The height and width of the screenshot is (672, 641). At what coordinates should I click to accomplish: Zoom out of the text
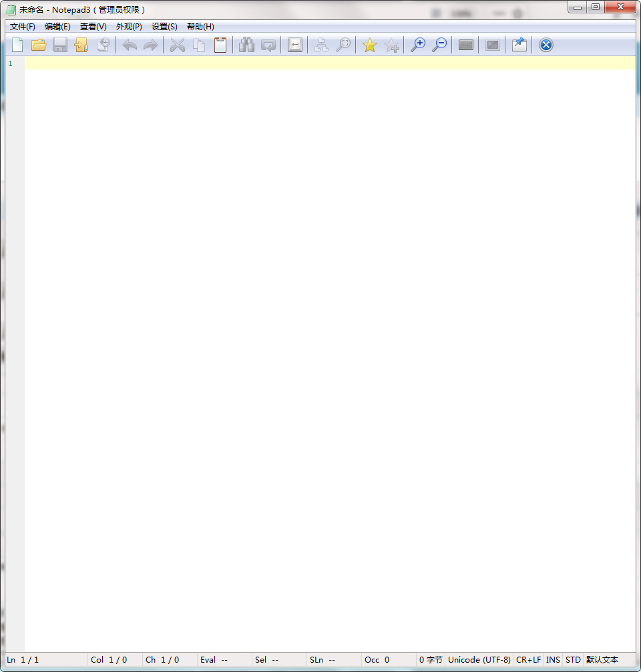[x=439, y=45]
